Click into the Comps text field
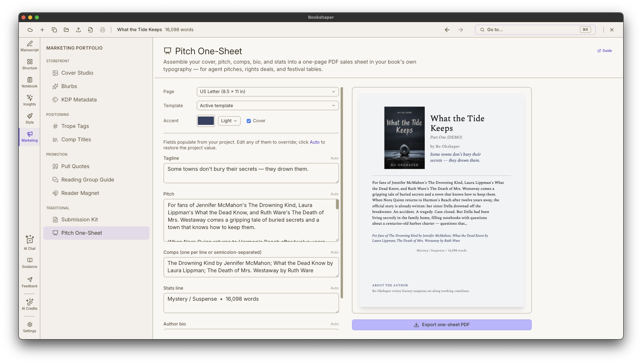642x364 pixels. [x=251, y=267]
